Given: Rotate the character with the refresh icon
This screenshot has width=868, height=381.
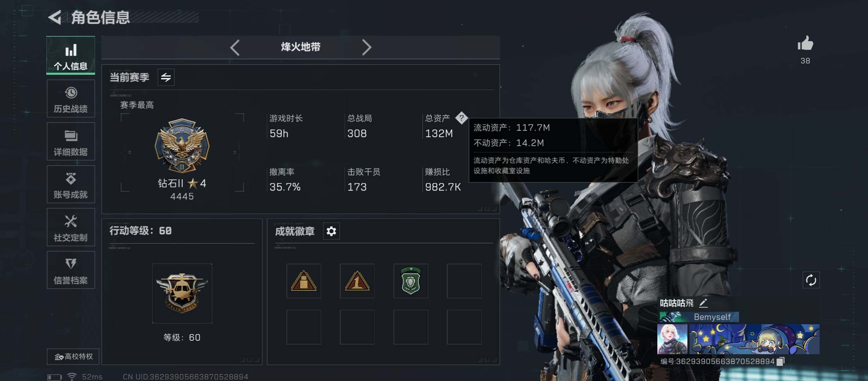Looking at the screenshot, I should 811,280.
